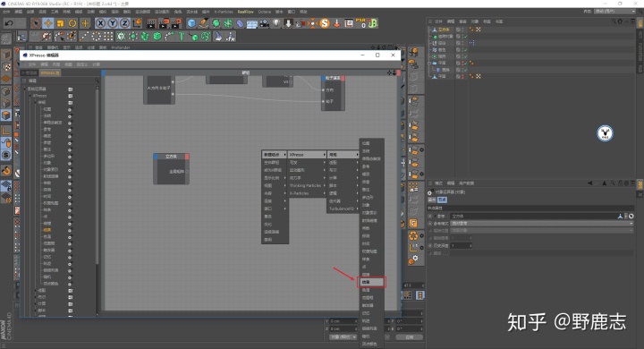Screen dimensions: 644x349
Task: Click the green MoText T icon
Action: (181, 37)
